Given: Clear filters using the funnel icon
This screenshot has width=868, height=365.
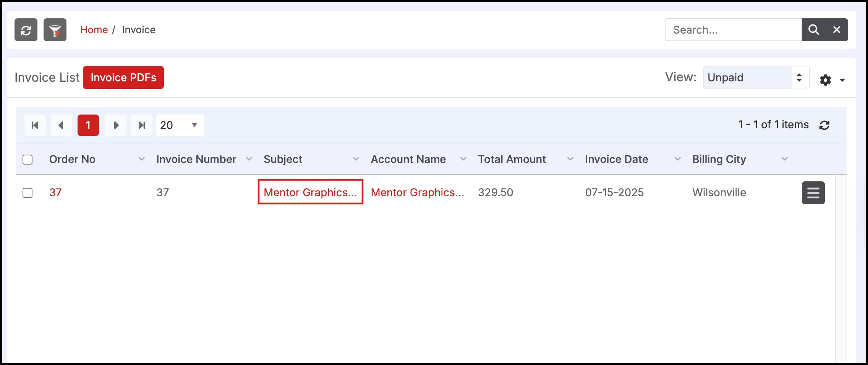Looking at the screenshot, I should [x=55, y=30].
